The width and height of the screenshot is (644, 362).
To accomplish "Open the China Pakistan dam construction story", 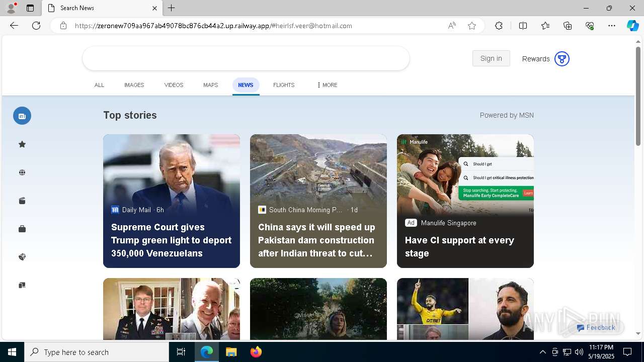I will [318, 201].
